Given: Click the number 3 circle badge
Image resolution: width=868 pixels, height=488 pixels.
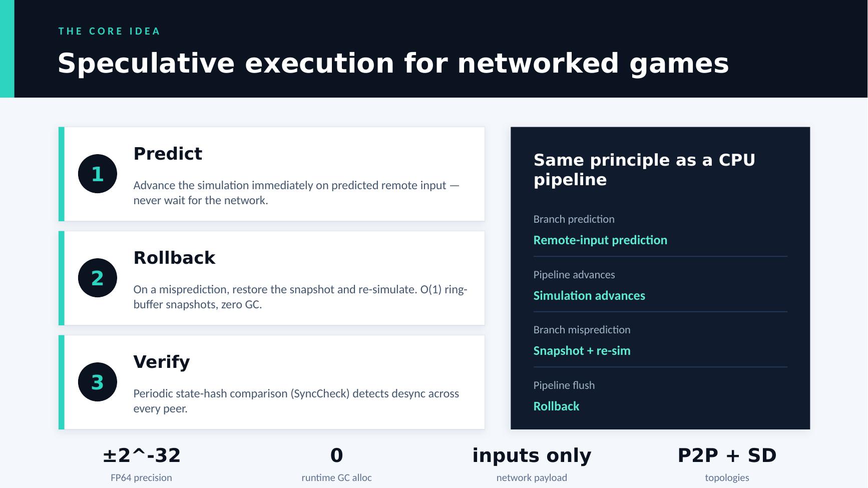Looking at the screenshot, I should coord(98,382).
